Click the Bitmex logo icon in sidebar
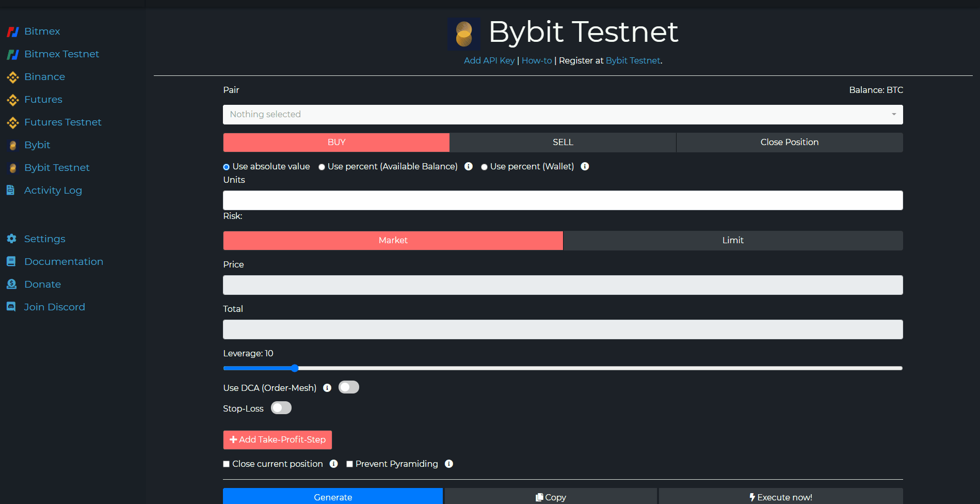 point(13,31)
